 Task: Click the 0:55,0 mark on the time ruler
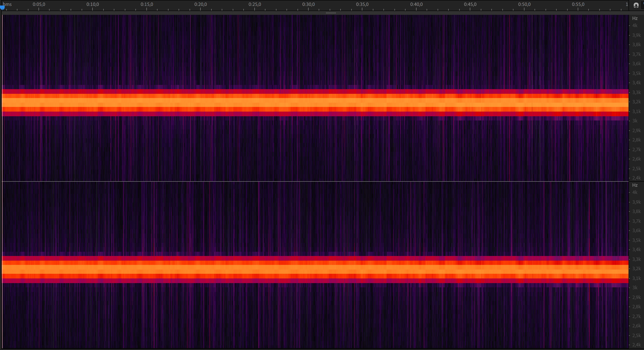[578, 4]
